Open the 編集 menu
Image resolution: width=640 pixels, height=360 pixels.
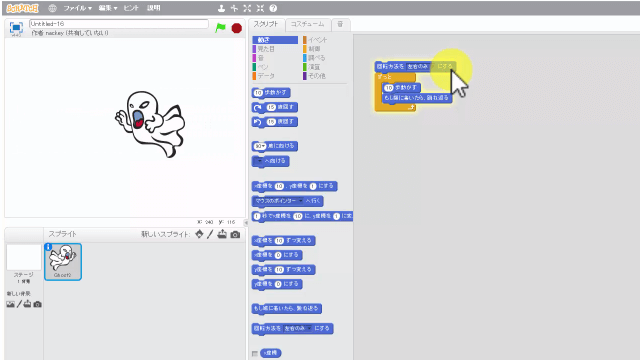108,8
